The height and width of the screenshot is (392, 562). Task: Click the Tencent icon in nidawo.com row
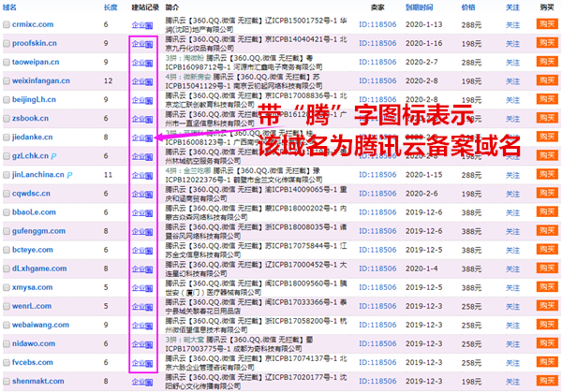149,344
